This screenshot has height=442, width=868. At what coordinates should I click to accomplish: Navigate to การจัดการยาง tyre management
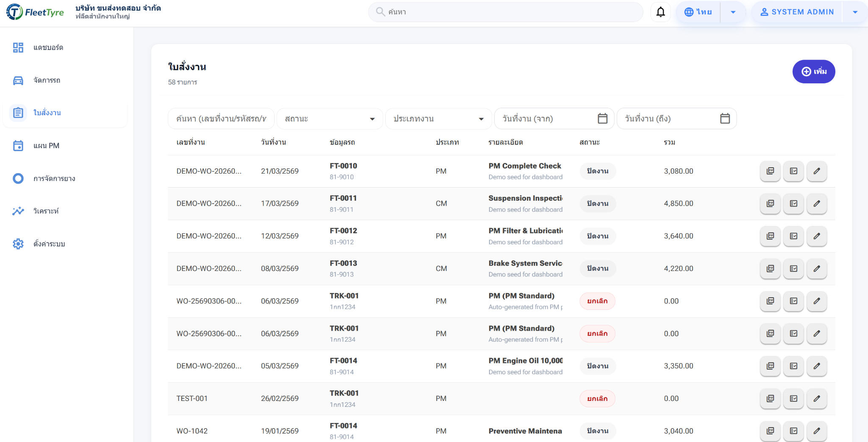[x=54, y=178]
